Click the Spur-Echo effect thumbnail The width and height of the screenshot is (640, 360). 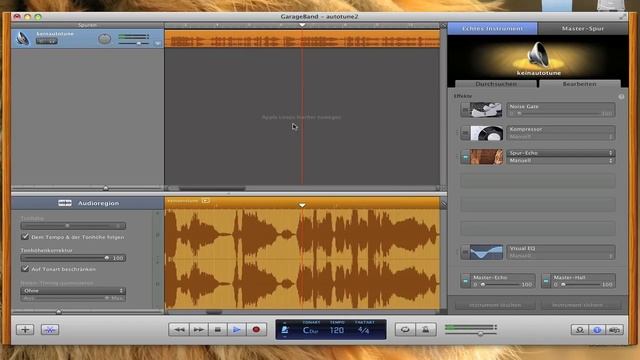[x=486, y=157]
